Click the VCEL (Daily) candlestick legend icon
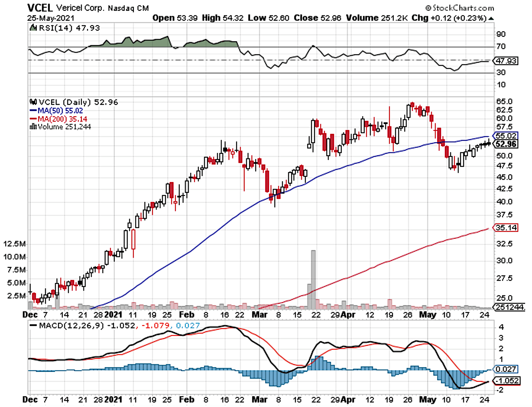Image resolution: width=532 pixels, height=407 pixels. [x=34, y=102]
